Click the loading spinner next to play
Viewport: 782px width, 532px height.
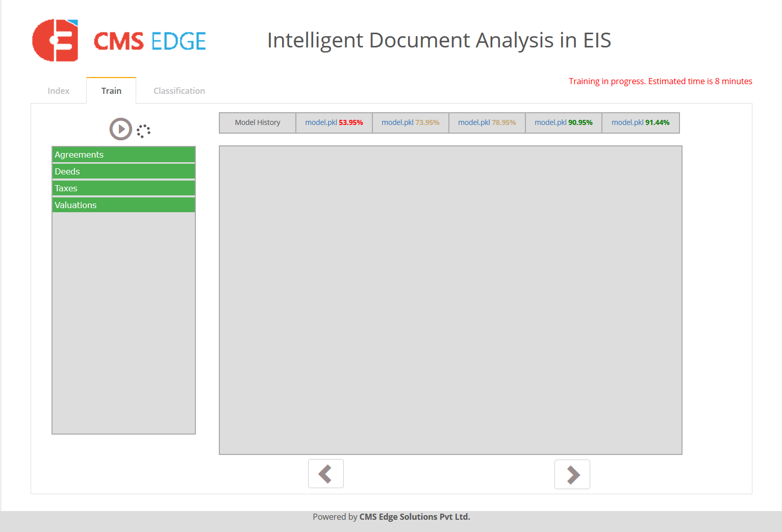coord(143,131)
